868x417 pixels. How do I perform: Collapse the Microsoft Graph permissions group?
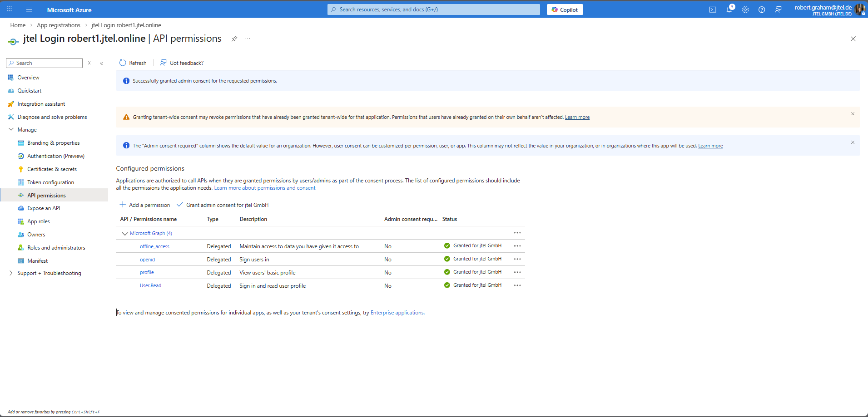pyautogui.click(x=124, y=233)
